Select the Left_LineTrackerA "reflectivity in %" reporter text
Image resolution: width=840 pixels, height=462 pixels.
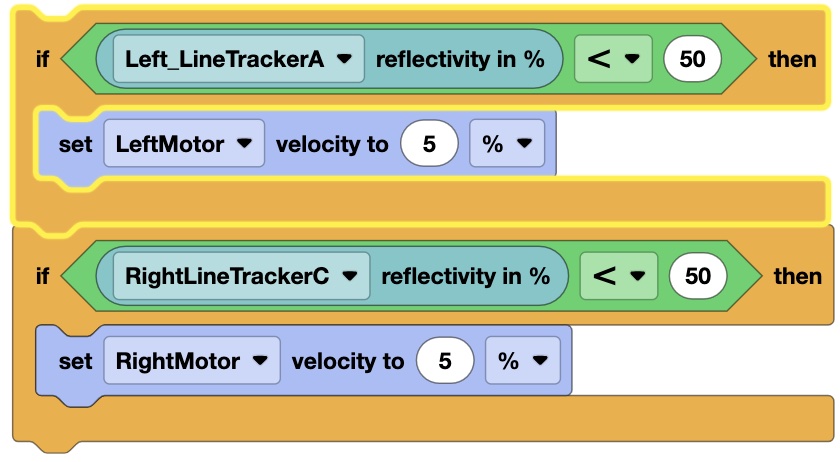click(x=459, y=59)
